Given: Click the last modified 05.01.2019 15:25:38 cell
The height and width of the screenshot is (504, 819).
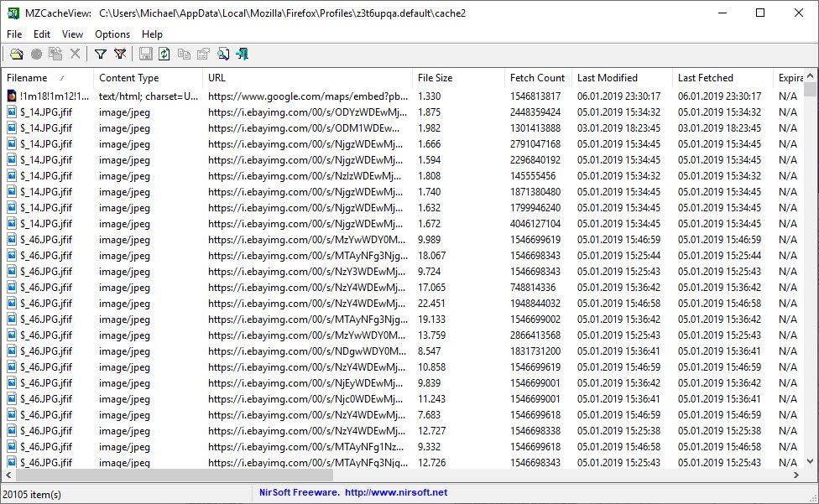Looking at the screenshot, I should 618,431.
